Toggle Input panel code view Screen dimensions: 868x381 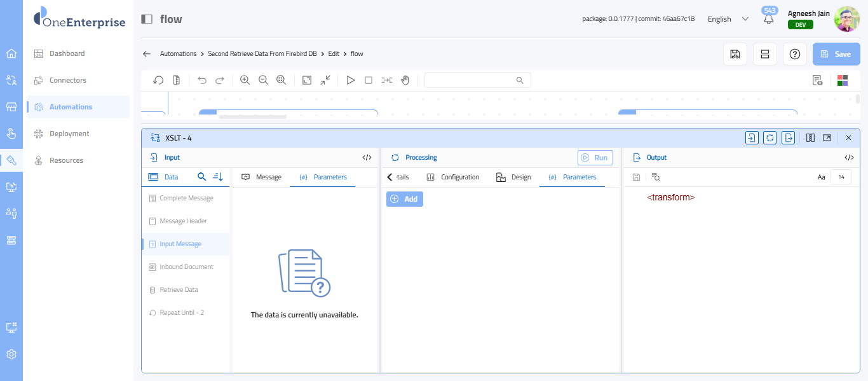pos(367,158)
